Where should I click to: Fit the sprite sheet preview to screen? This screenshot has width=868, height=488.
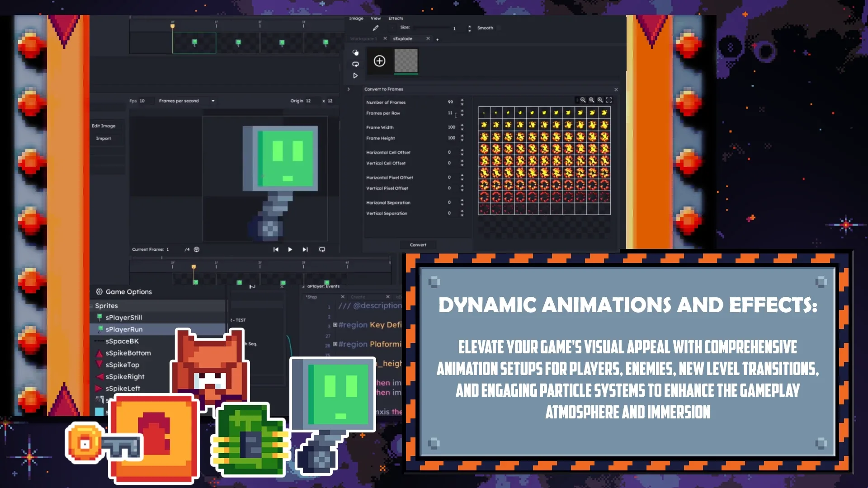coord(609,100)
